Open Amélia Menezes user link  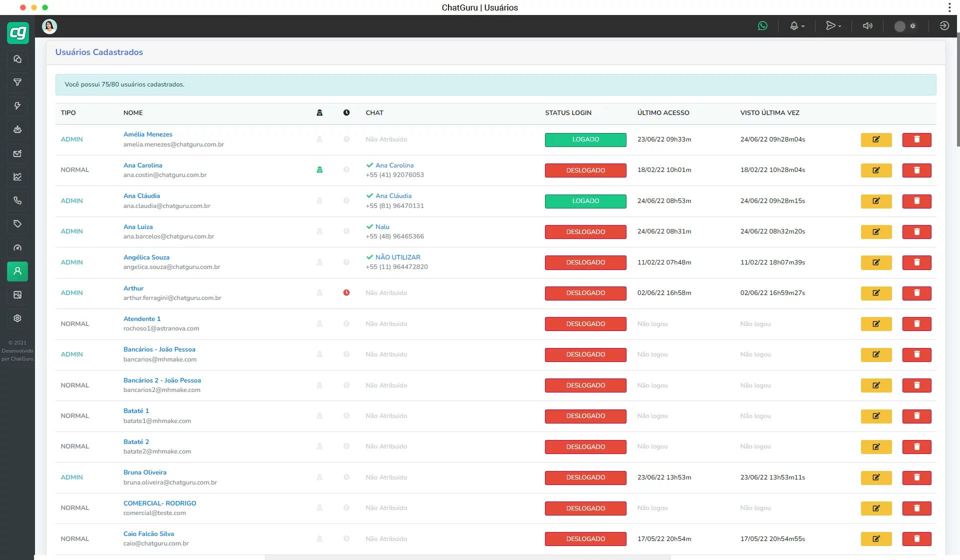[x=147, y=134]
